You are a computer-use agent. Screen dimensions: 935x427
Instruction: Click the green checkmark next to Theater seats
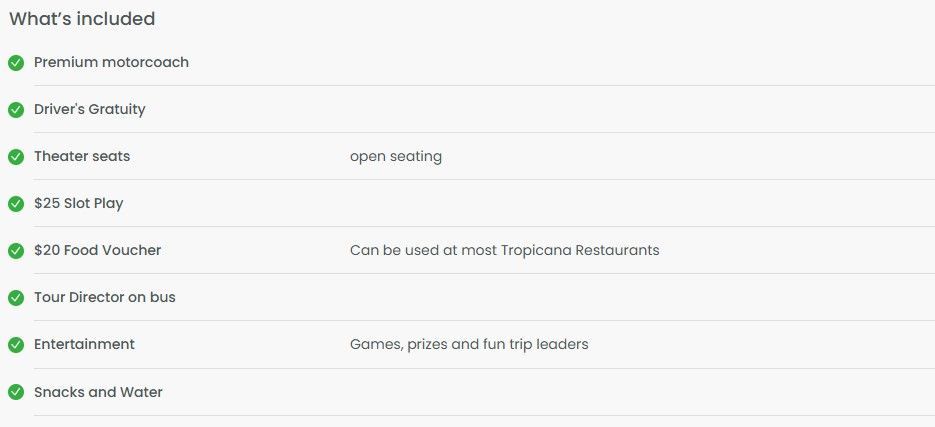point(16,157)
